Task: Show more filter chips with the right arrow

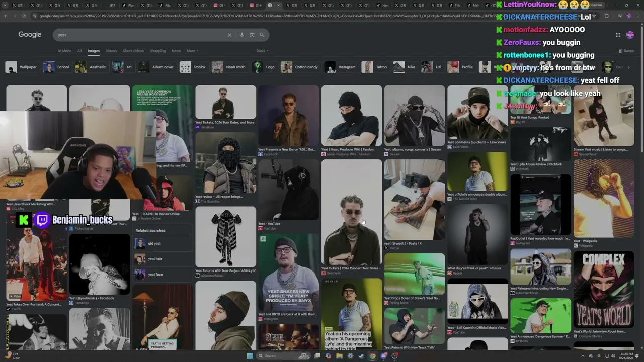Action: tap(628, 67)
